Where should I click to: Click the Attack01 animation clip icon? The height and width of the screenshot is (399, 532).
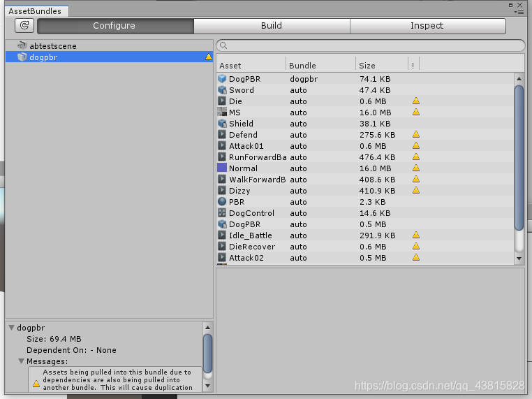(x=222, y=145)
